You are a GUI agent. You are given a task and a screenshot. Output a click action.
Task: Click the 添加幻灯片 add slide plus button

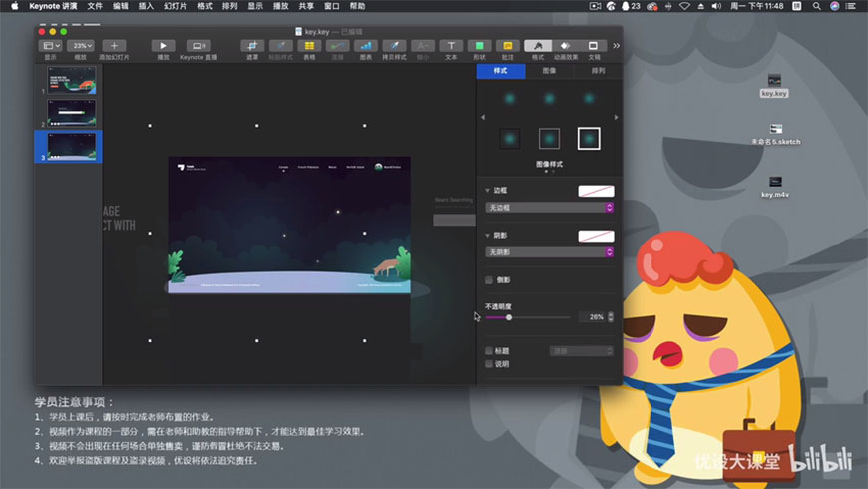114,46
